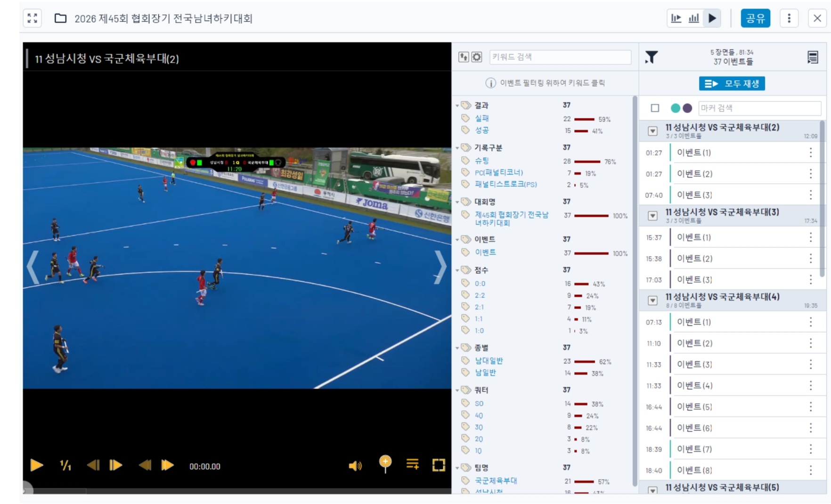Collapse the 결과 keyword category
This screenshot has width=831, height=504.
pos(457,106)
